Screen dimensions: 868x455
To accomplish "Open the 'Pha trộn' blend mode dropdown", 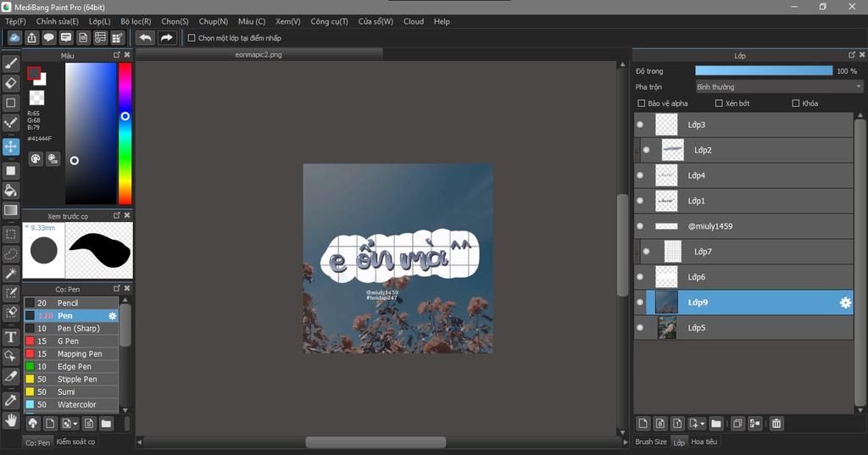I will point(779,87).
